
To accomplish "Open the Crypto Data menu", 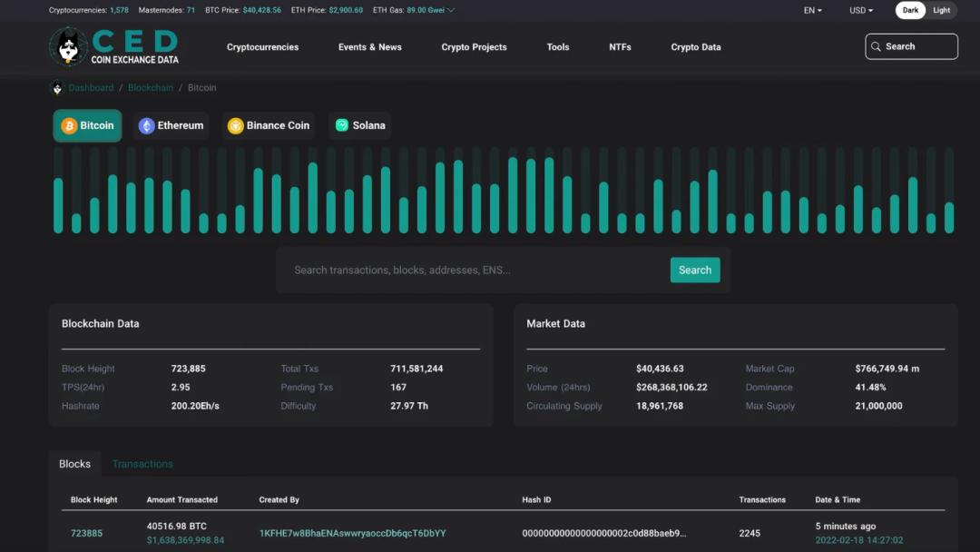I will [x=696, y=47].
